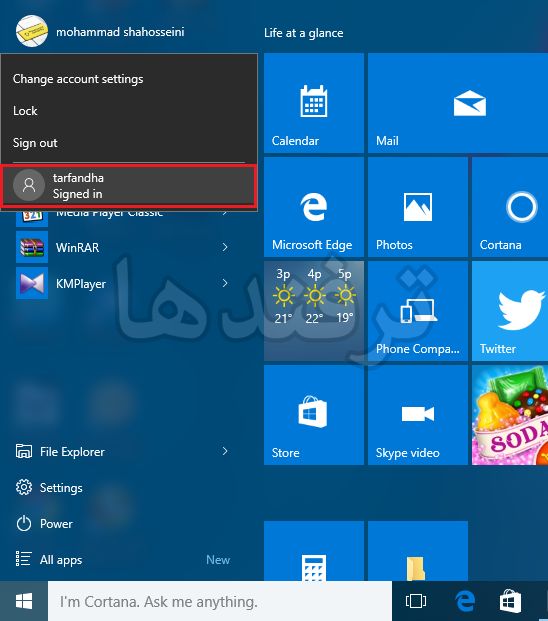Open the weather forecast tile
This screenshot has height=621, width=548.
(314, 311)
